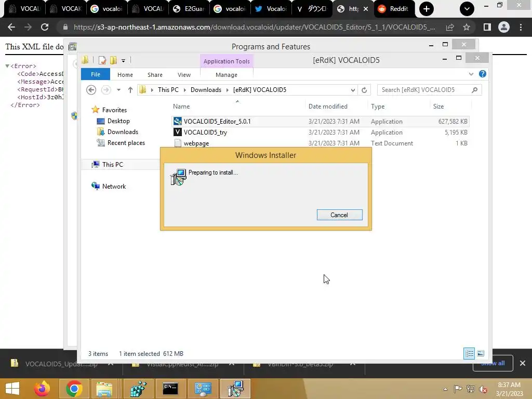Viewport: 532px width, 399px height.
Task: Sort files by Name column
Action: (x=237, y=106)
